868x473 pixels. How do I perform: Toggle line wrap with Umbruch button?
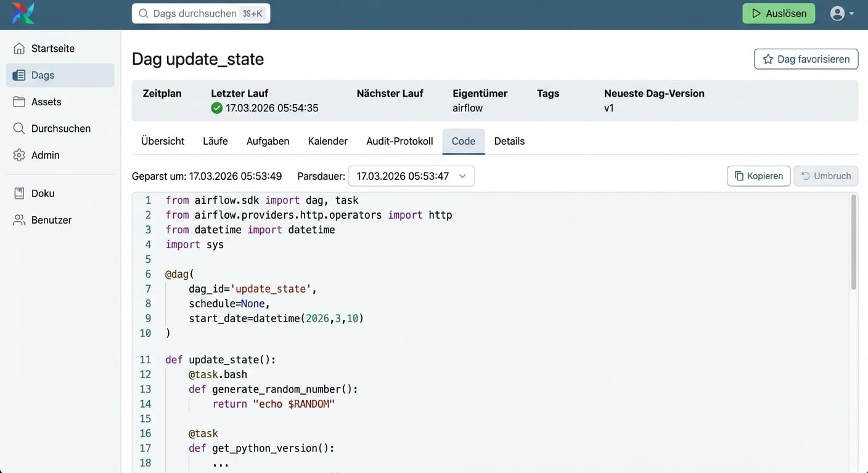point(825,176)
